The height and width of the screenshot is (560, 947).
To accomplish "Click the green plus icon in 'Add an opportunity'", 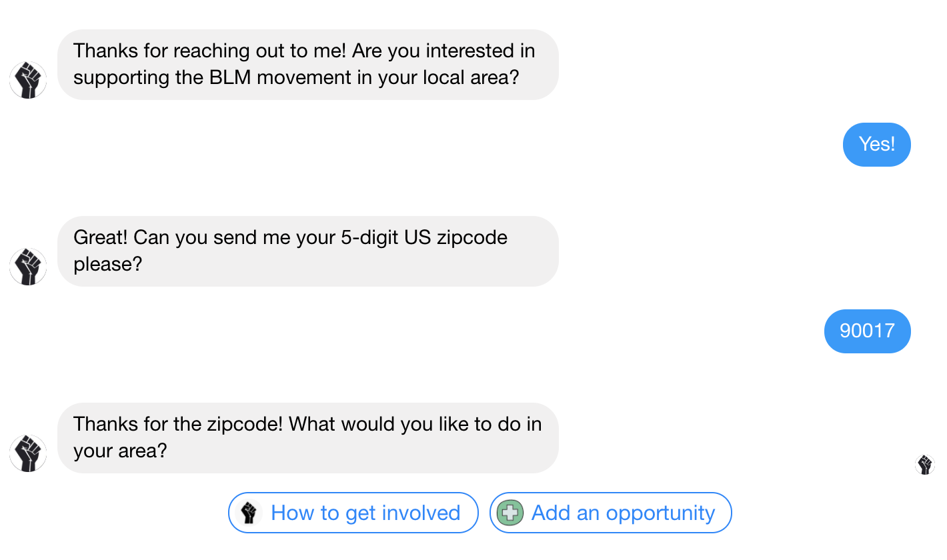I will tap(510, 513).
